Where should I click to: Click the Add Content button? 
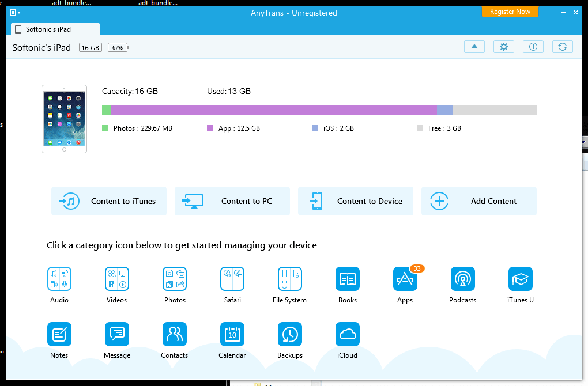(479, 201)
